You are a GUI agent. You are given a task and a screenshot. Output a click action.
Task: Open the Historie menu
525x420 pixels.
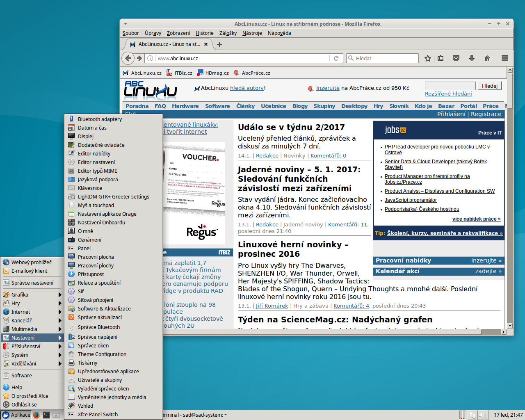pyautogui.click(x=204, y=33)
